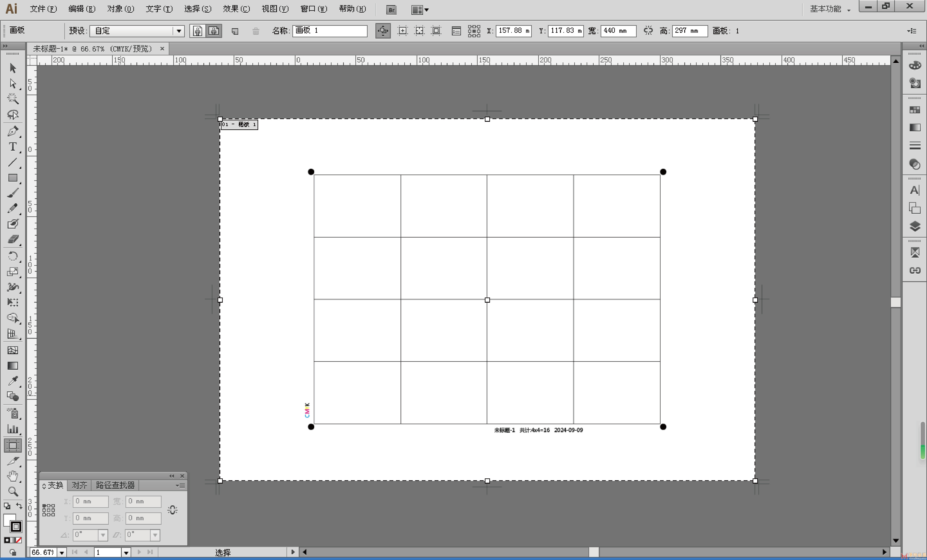The width and height of the screenshot is (927, 560).
Task: Select the Pen tool
Action: point(12,131)
